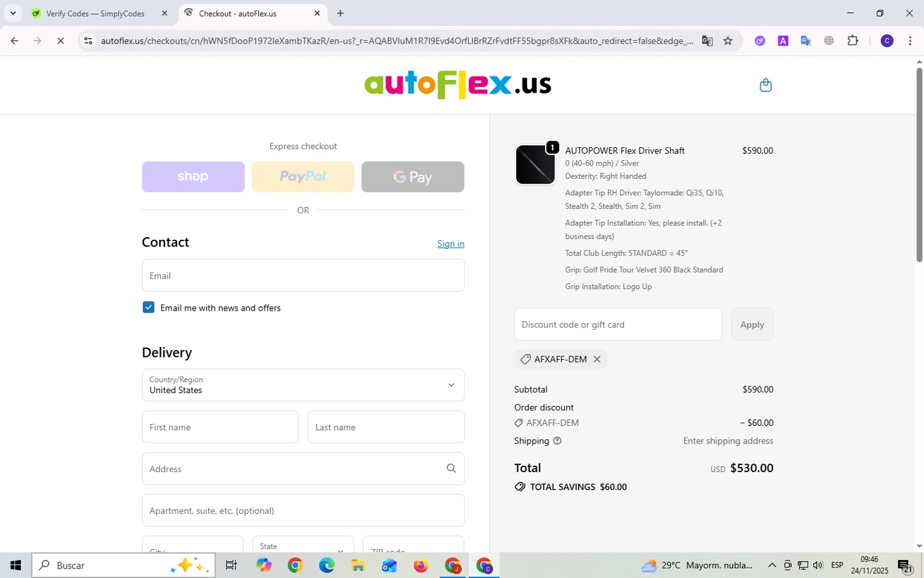924x578 pixels.
Task: Focus the Address field
Action: (x=303, y=469)
